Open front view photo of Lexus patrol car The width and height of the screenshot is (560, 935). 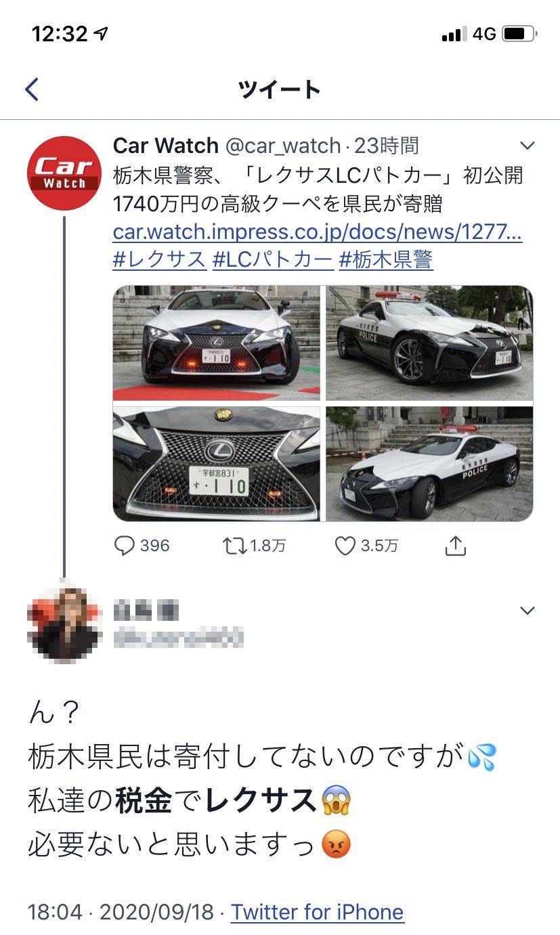pos(217,344)
